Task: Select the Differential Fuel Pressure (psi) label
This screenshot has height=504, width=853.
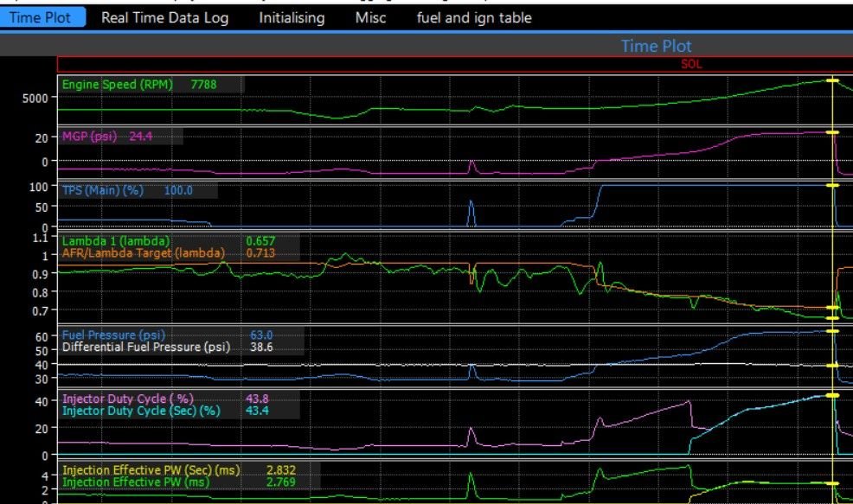Action: pos(146,347)
